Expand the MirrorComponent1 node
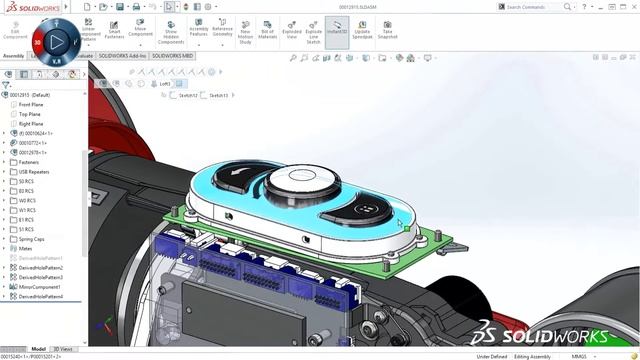The width and height of the screenshot is (640, 360). point(4,287)
